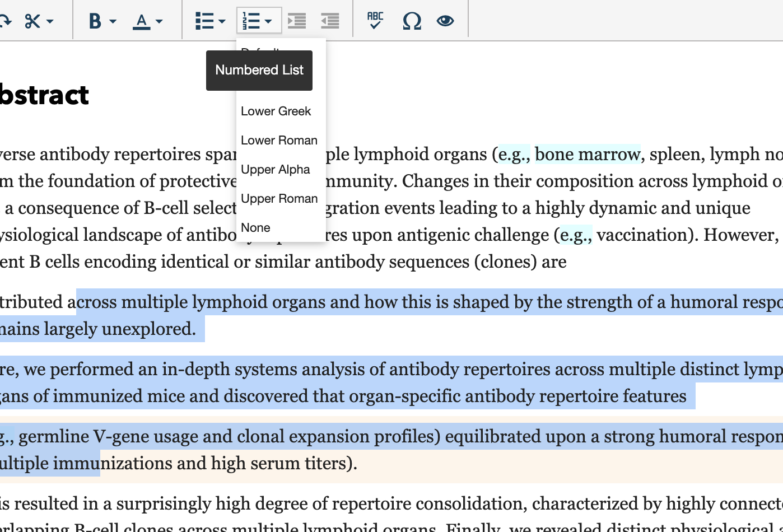Click the phrase "organ-specific antibody repertoire features"
The image size is (783, 532).
[518, 396]
